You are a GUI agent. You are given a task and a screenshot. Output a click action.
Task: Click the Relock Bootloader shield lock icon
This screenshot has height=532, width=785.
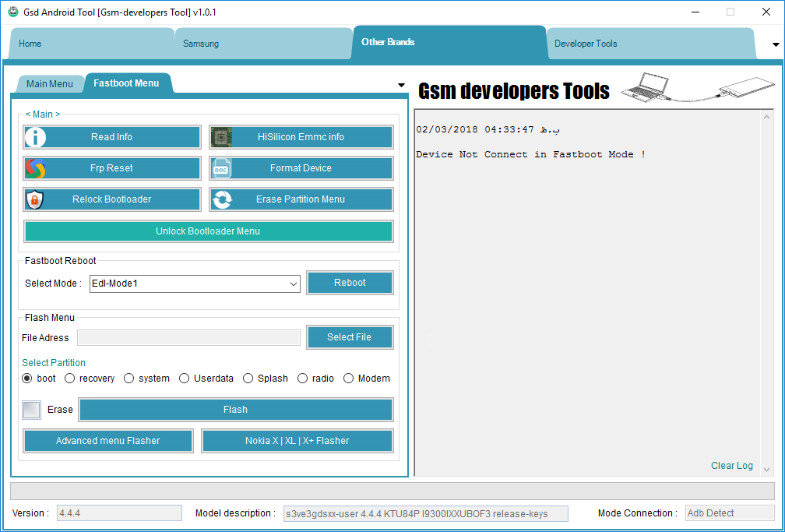pos(34,199)
